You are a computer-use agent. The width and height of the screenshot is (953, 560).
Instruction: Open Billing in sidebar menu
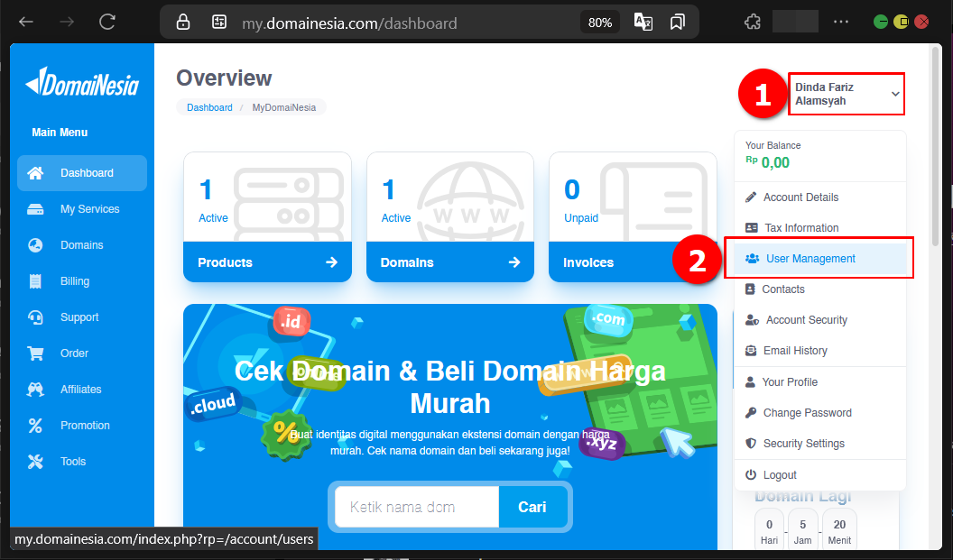(x=82, y=281)
